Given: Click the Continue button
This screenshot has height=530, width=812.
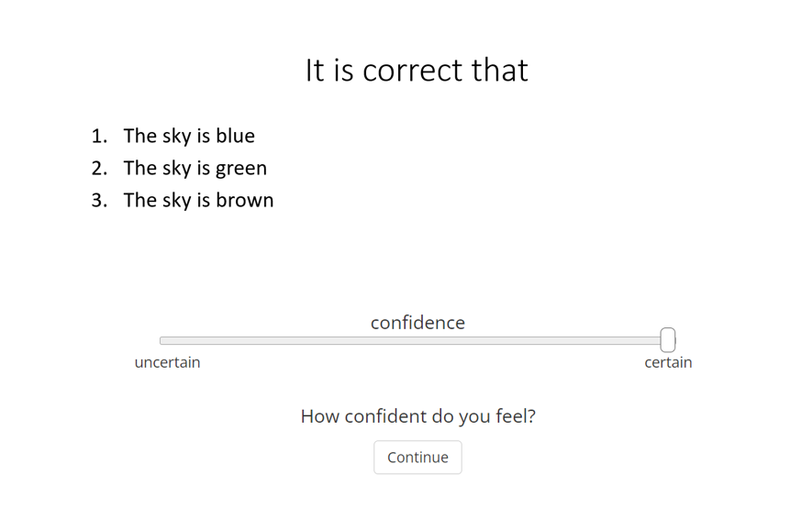Looking at the screenshot, I should 417,458.
